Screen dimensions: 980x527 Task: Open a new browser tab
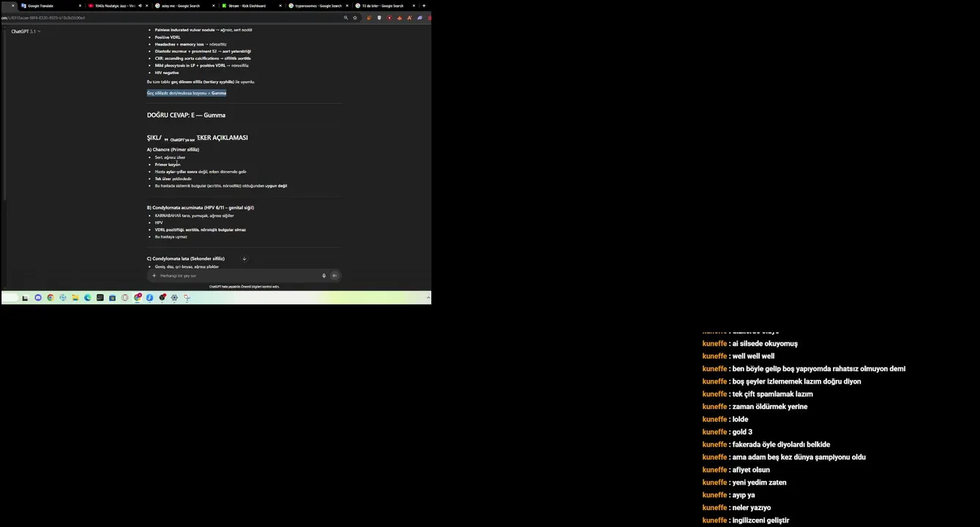tap(424, 6)
